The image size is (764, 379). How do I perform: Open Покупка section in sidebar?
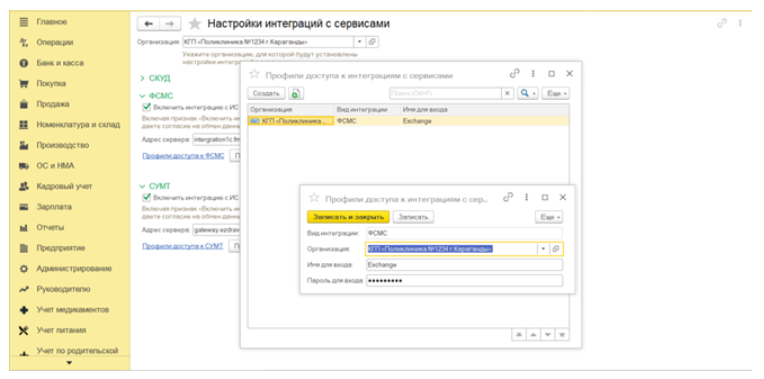[x=51, y=83]
